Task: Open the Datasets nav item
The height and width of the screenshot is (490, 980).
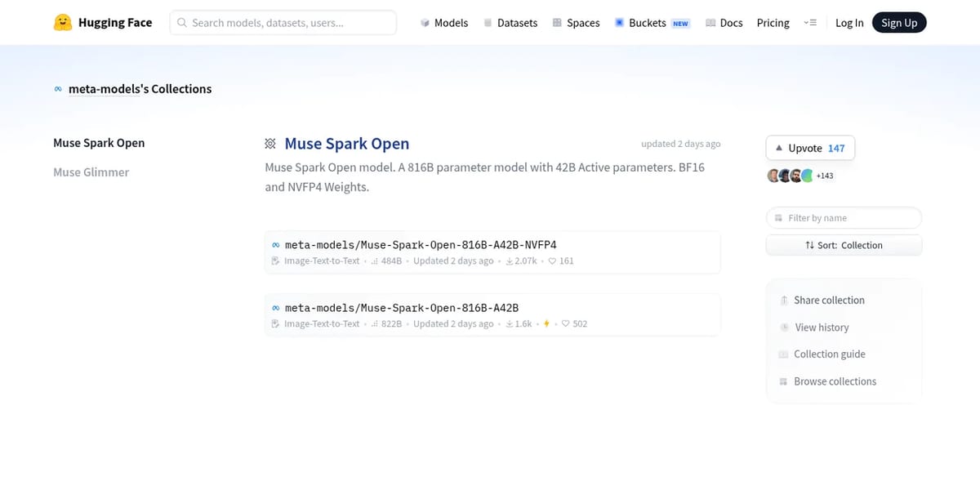Action: point(510,23)
